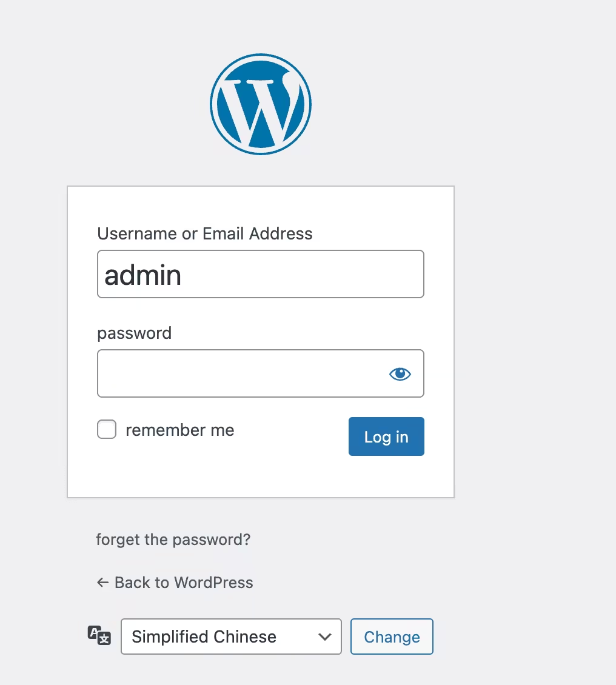Click the admin text in username box
Screen dimensions: 616x685
143,275
